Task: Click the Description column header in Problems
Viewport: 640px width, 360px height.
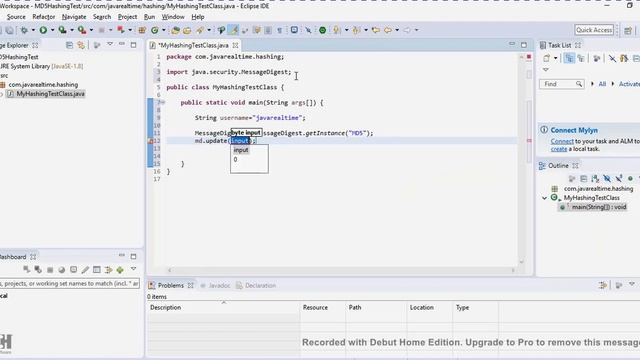Action: pos(224,308)
